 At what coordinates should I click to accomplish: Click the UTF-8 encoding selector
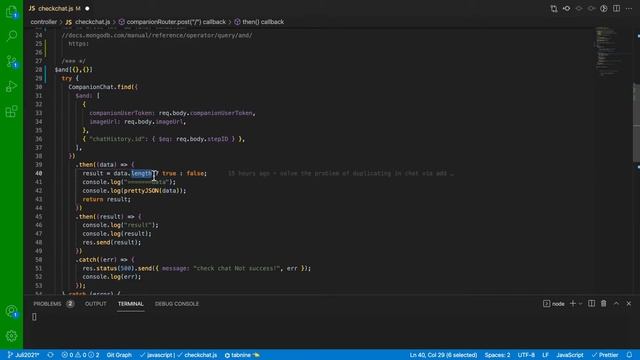coord(526,355)
